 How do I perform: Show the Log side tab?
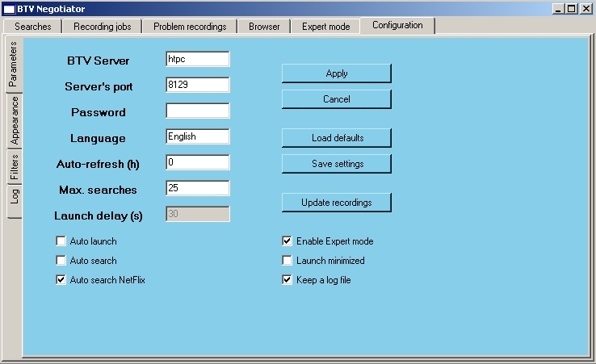point(14,202)
